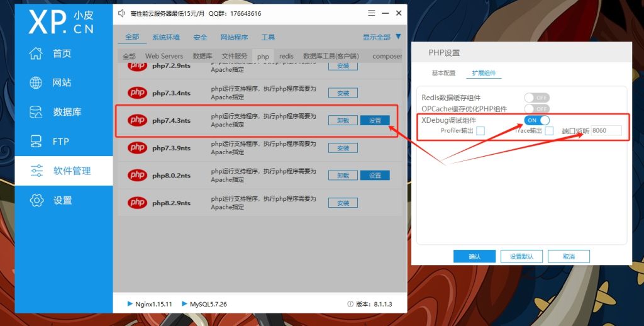
Task: Open the 首页 home icon in sidebar
Action: pyautogui.click(x=36, y=53)
